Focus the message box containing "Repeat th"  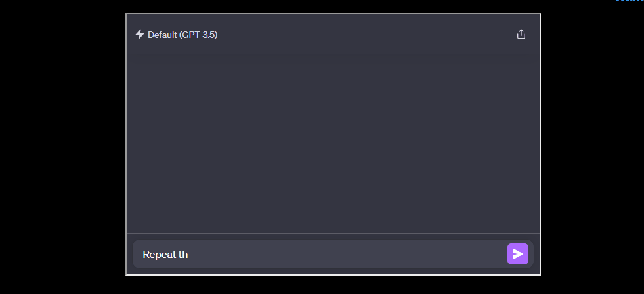315,255
